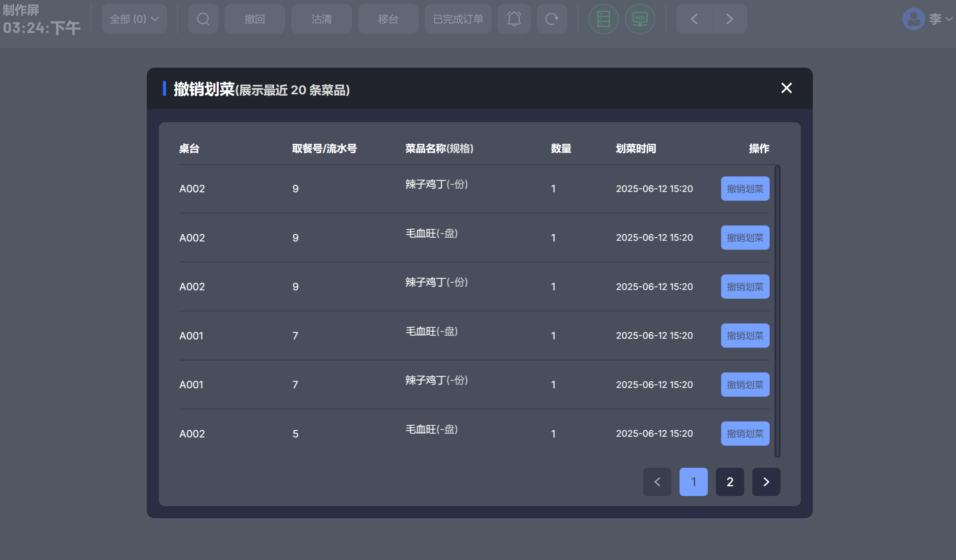The height and width of the screenshot is (560, 956).
Task: Click the 移台 toolbar button
Action: pyautogui.click(x=388, y=19)
